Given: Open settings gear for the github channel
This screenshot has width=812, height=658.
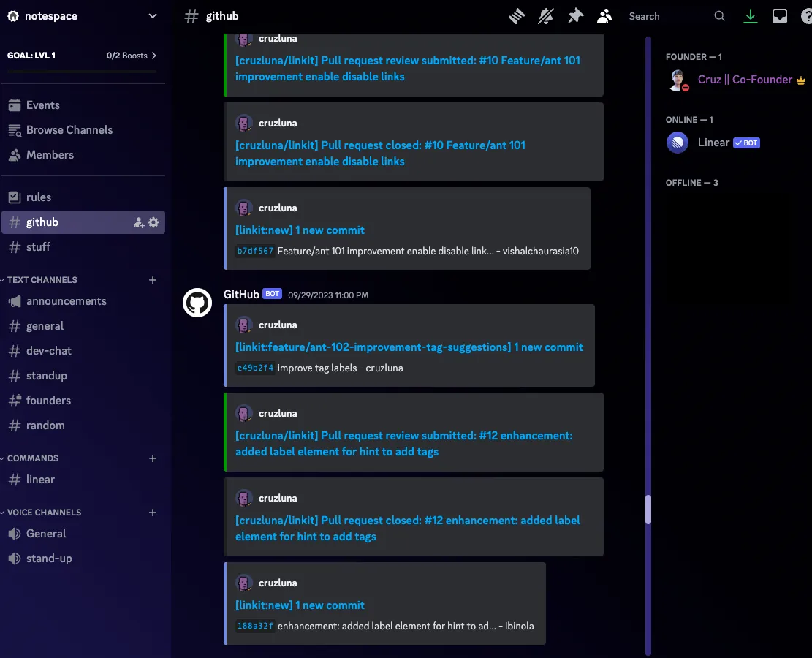Looking at the screenshot, I should (153, 222).
